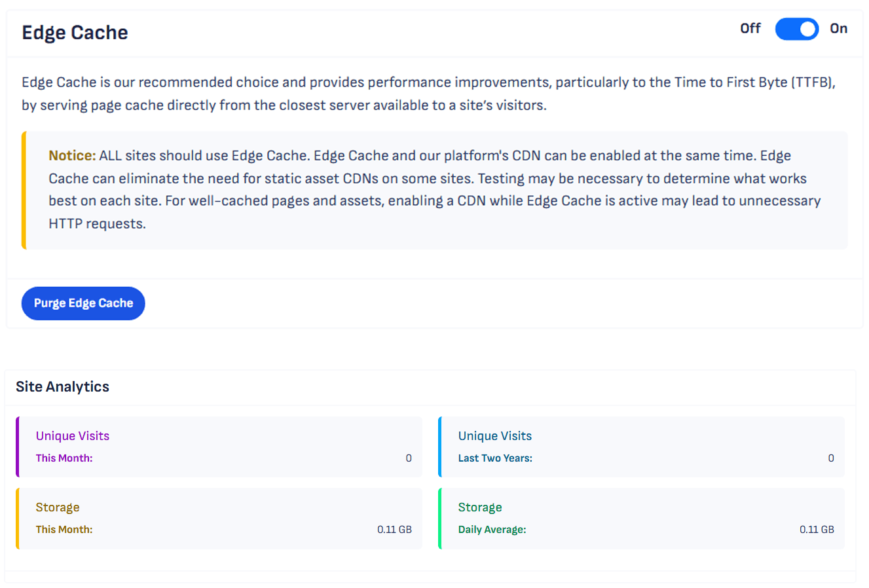Click the Unique Visits This Month count
This screenshot has width=869, height=588.
click(x=409, y=458)
